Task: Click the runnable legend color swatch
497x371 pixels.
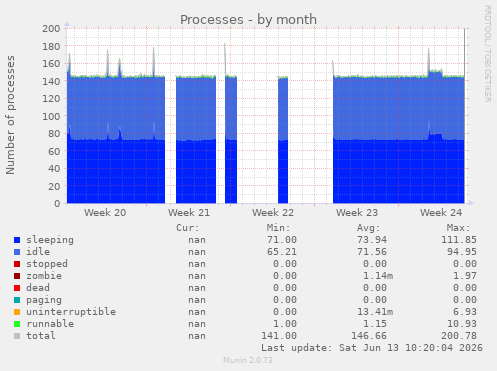Action: point(17,324)
